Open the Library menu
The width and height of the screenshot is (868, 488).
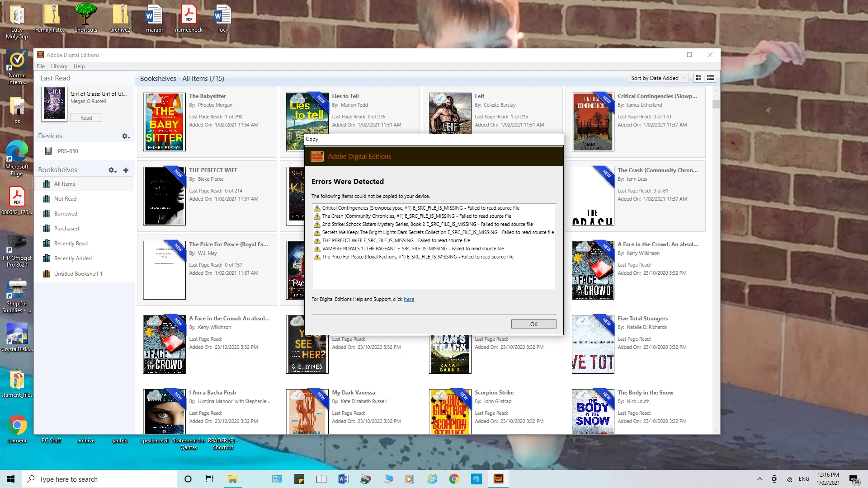pos(59,66)
